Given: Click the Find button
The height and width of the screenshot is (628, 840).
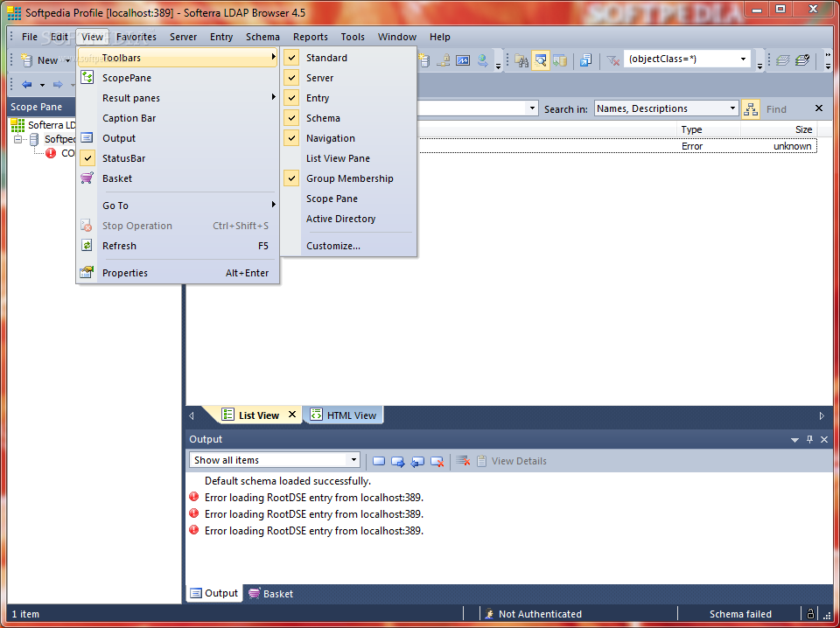Looking at the screenshot, I should (x=776, y=109).
